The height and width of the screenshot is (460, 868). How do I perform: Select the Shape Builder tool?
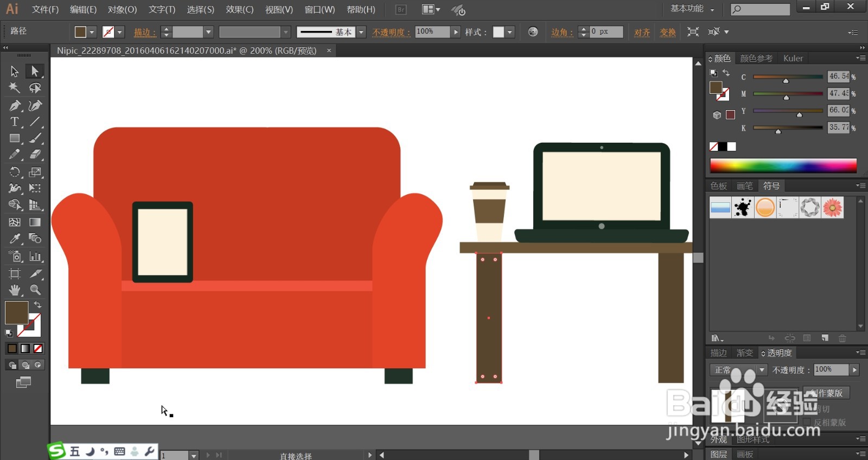click(x=15, y=205)
